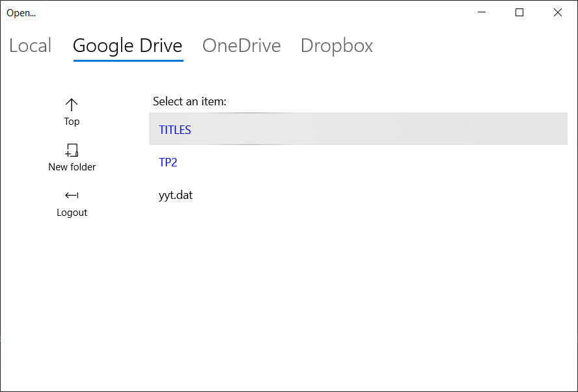The height and width of the screenshot is (392, 578).
Task: Open the TITLES folder
Action: [358, 129]
